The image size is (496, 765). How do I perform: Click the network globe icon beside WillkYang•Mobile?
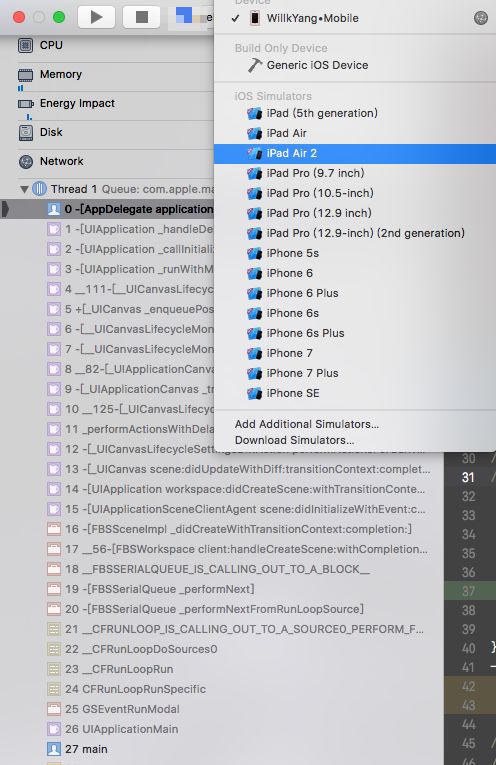[481, 18]
